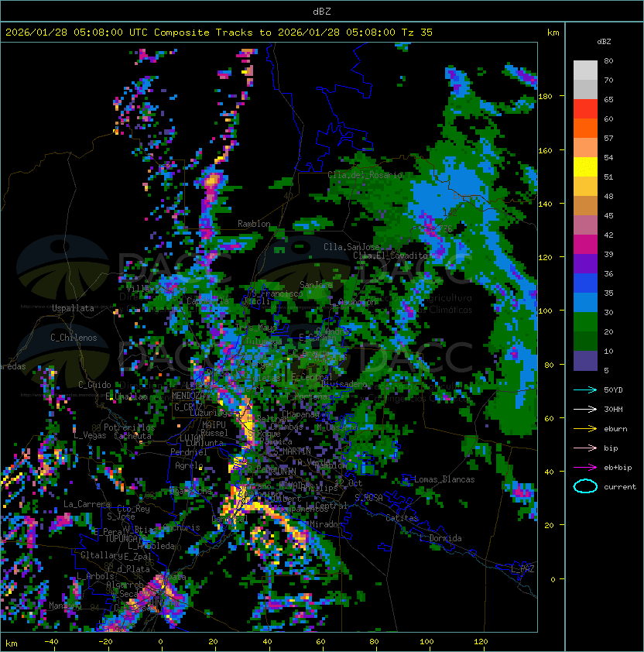644x652 pixels.
Task: Click the '50YD' legend label
Action: tap(613, 389)
